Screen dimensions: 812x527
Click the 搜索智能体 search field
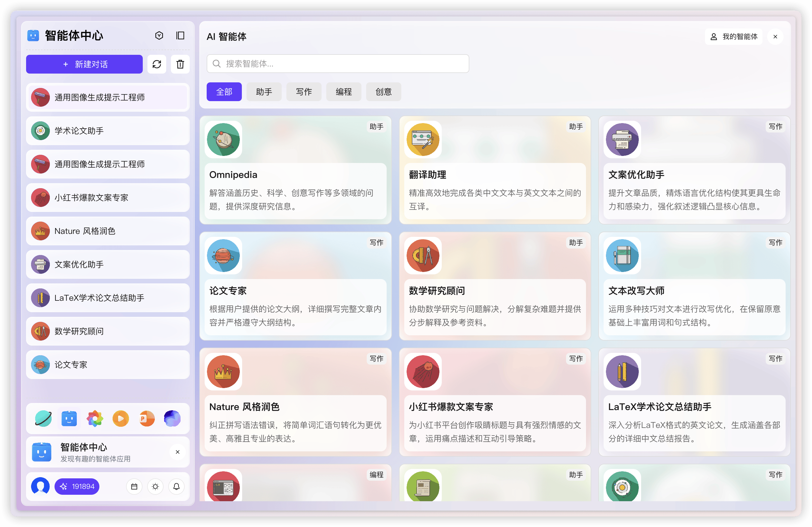coord(338,64)
